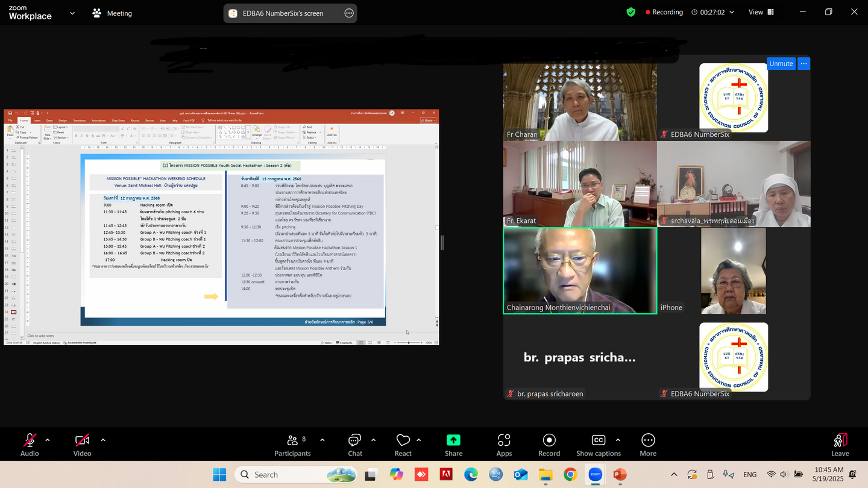
Task: Open the More options menu
Action: pos(648,445)
